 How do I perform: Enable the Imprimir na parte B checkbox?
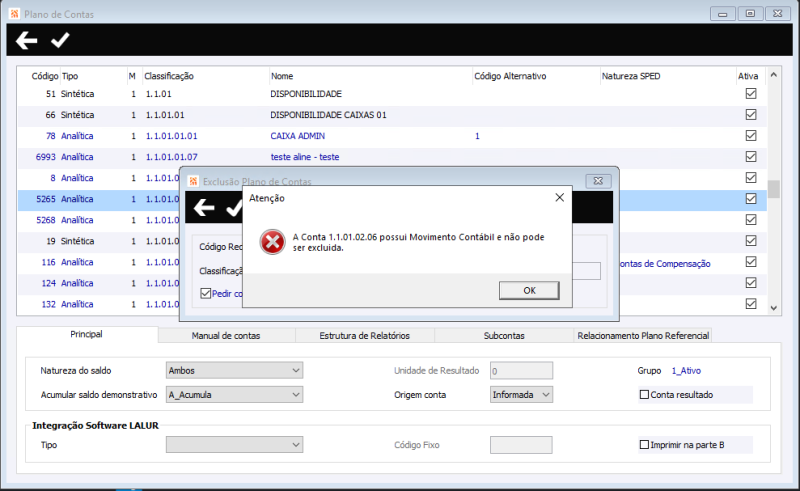(644, 445)
